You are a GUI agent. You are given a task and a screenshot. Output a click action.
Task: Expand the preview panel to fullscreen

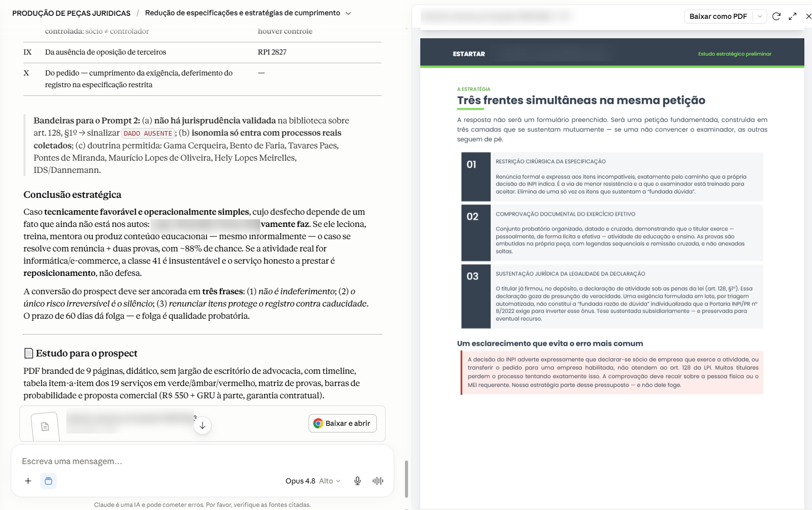[793, 16]
